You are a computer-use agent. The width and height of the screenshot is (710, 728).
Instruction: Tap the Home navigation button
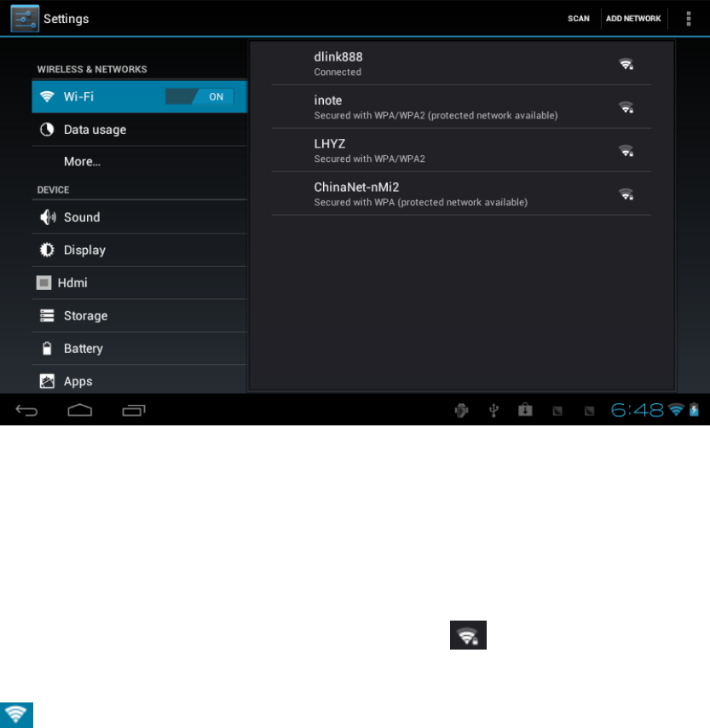pyautogui.click(x=80, y=410)
